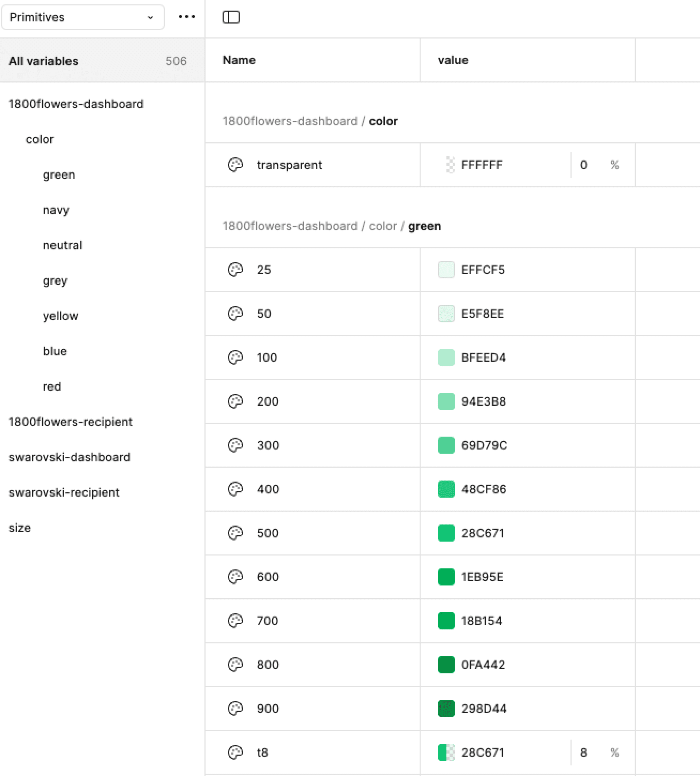The width and height of the screenshot is (700, 776).
Task: Select the size group in sidebar
Action: [x=20, y=528]
